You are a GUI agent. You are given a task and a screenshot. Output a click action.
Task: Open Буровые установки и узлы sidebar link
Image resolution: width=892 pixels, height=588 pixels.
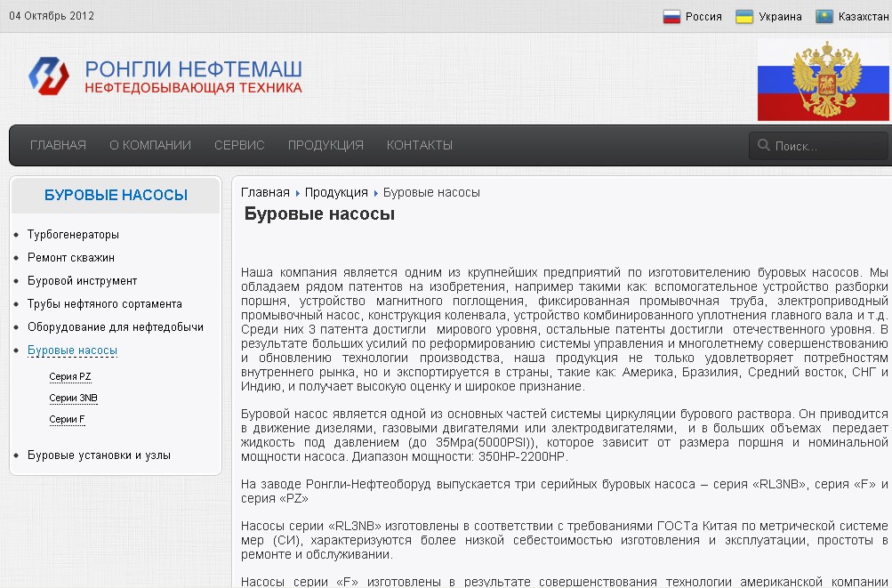click(99, 455)
